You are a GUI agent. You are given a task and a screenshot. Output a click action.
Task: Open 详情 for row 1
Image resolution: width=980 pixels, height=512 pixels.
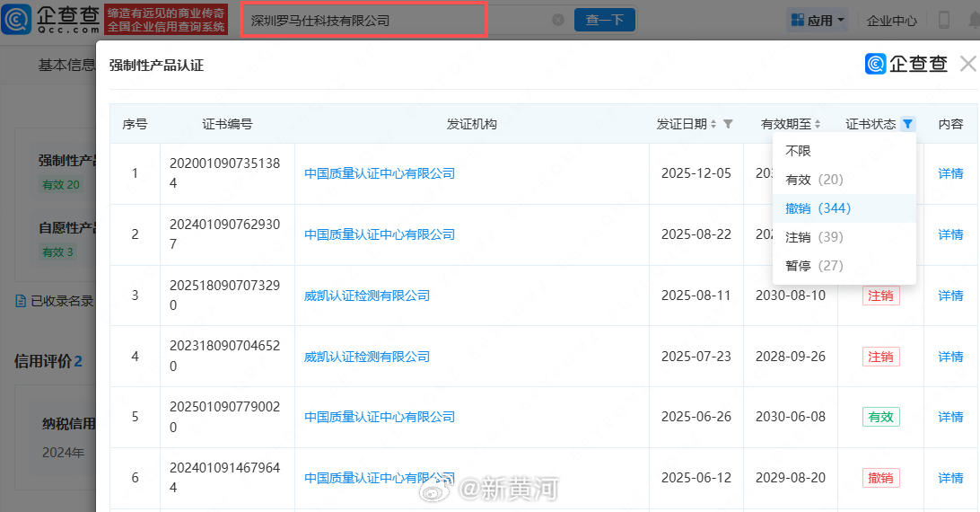[950, 173]
